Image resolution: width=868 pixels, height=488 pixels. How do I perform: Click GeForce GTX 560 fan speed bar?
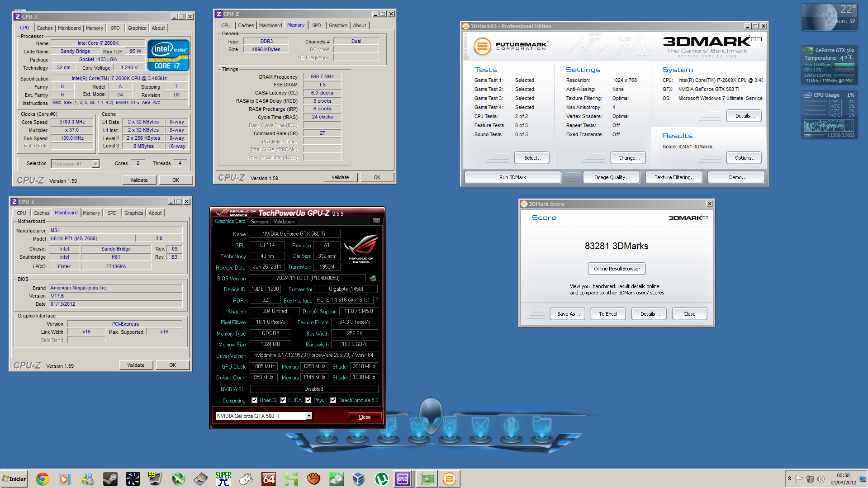coord(844,65)
